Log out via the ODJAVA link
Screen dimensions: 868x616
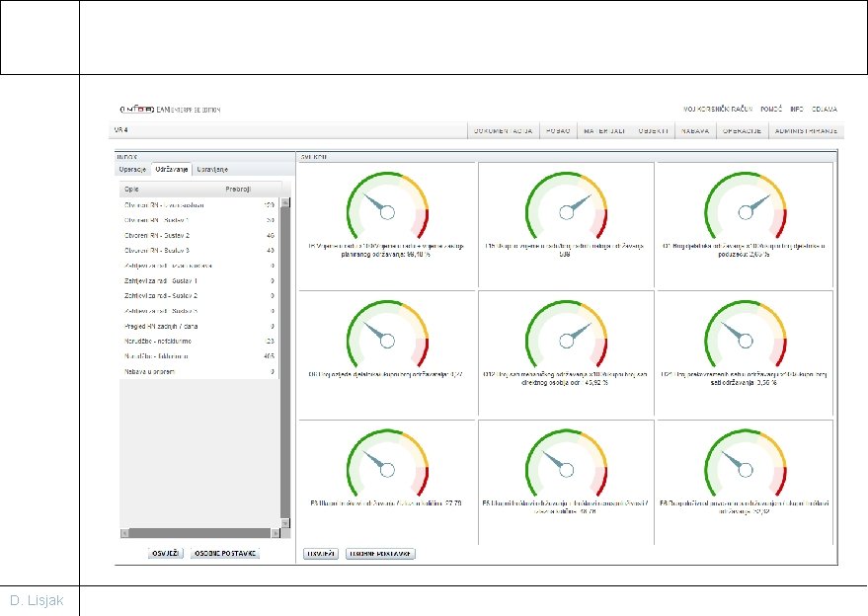(825, 110)
